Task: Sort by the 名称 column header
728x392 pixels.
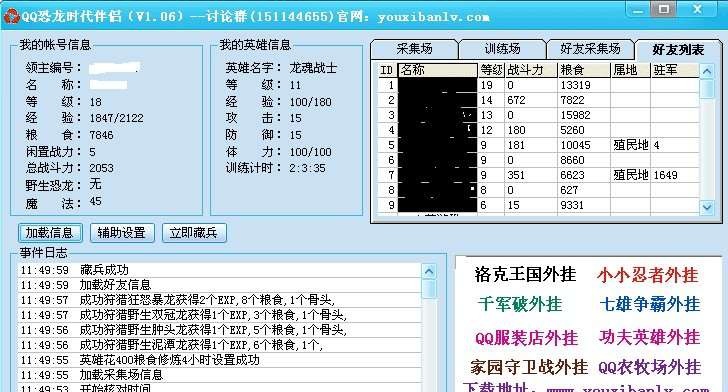Action: tap(437, 70)
